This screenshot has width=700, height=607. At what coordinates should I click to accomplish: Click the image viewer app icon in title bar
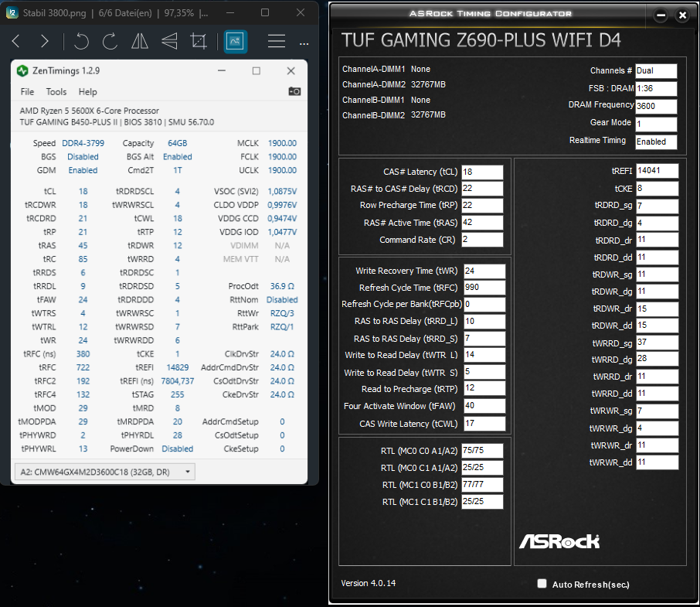12,12
